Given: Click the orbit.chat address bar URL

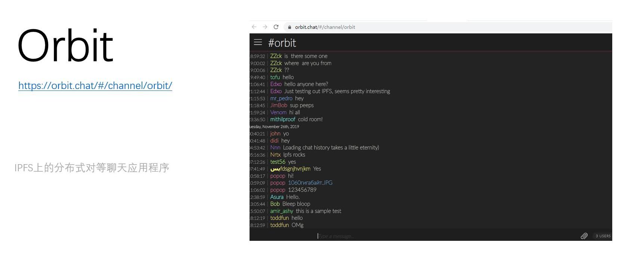Looking at the screenshot, I should pyautogui.click(x=325, y=27).
